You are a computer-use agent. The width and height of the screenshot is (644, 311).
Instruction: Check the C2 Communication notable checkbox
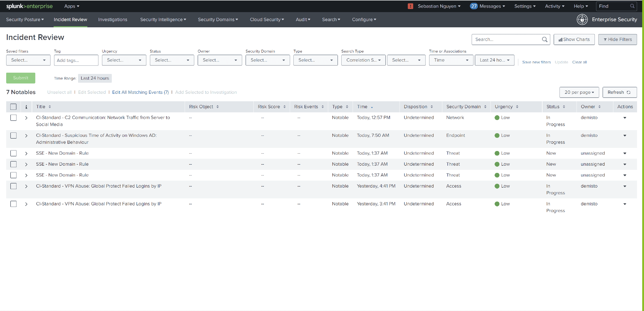coord(13,118)
